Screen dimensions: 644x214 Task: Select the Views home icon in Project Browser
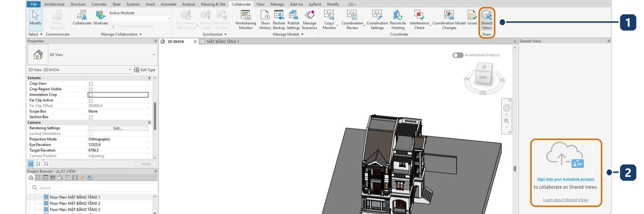pos(31,177)
